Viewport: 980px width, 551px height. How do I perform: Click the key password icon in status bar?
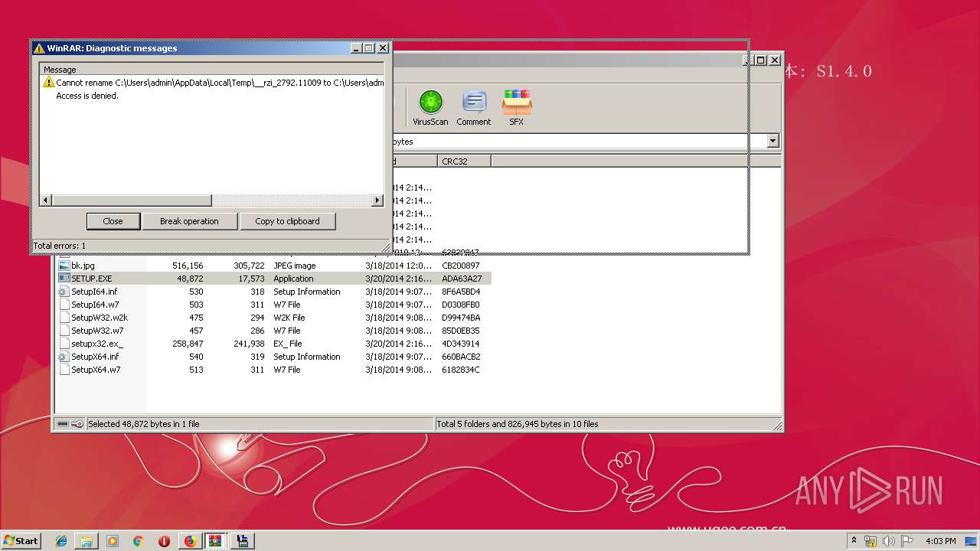click(77, 424)
